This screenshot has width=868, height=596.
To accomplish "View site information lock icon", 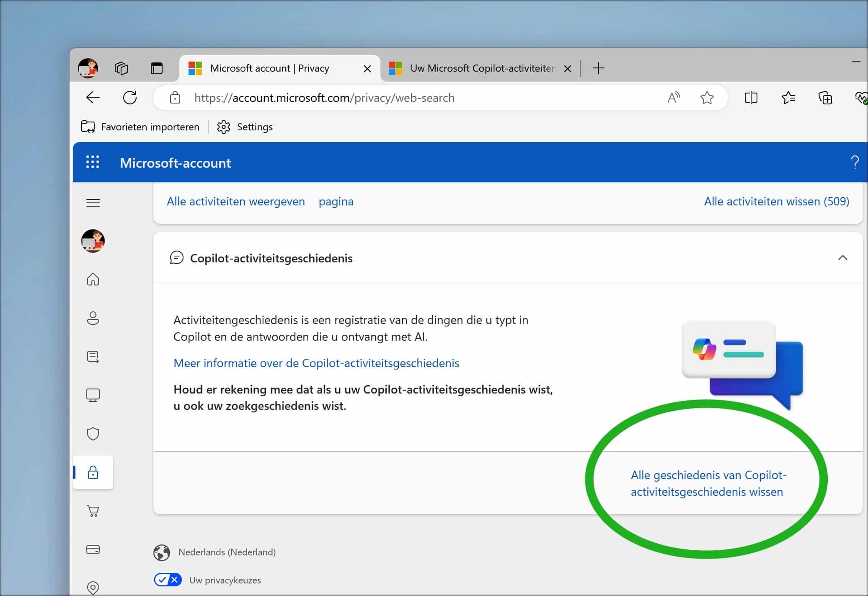I will (x=175, y=98).
